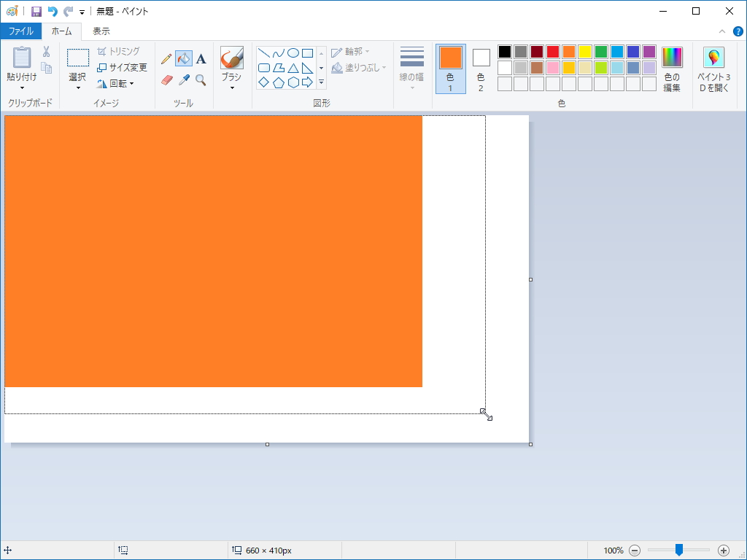Click the 100% zoom level text

[613, 551]
